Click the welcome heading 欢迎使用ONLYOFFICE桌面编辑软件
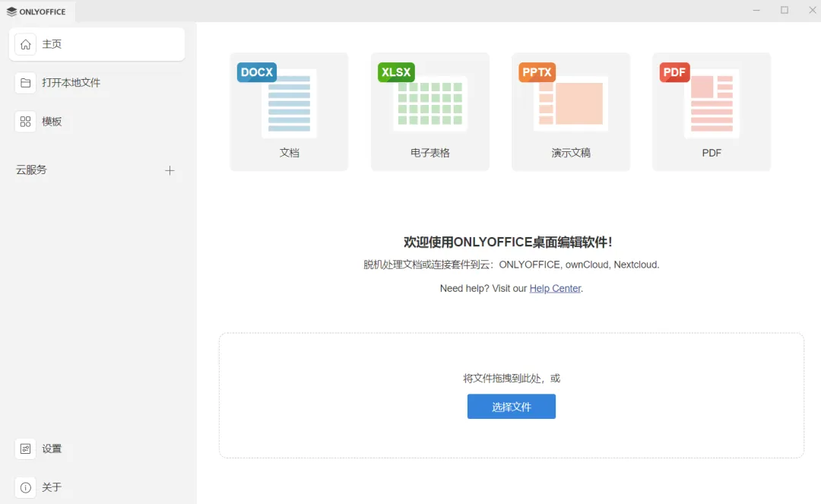The height and width of the screenshot is (504, 821). 507,242
